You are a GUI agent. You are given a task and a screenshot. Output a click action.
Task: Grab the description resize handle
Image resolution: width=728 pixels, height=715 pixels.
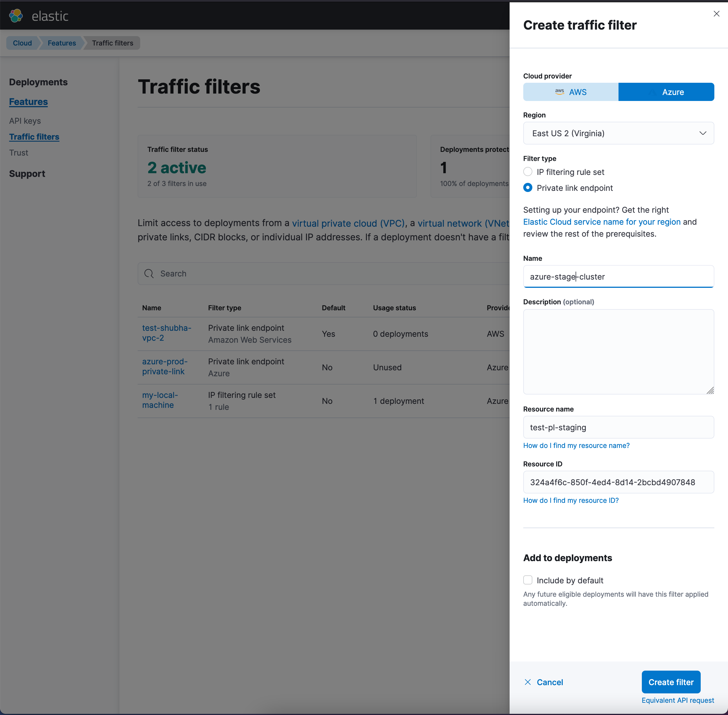[710, 390]
